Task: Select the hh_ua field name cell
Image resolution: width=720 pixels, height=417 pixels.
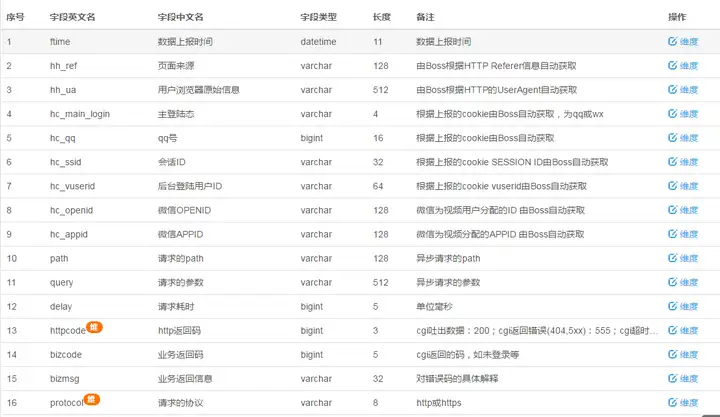Action: 63,90
